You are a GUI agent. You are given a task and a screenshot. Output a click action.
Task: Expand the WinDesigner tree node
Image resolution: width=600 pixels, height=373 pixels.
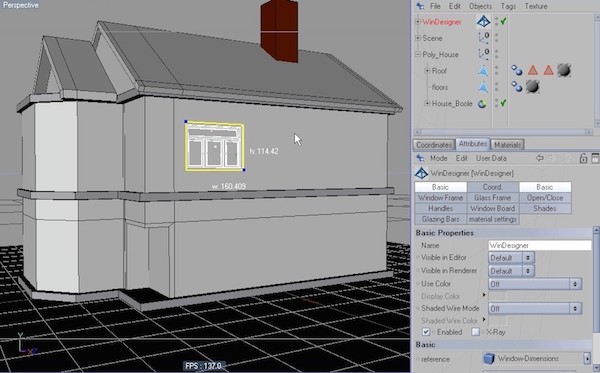[x=418, y=22]
